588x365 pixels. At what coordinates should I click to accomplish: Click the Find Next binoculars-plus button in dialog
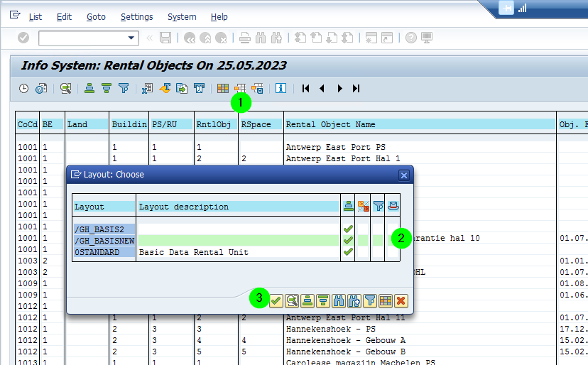[x=354, y=301]
